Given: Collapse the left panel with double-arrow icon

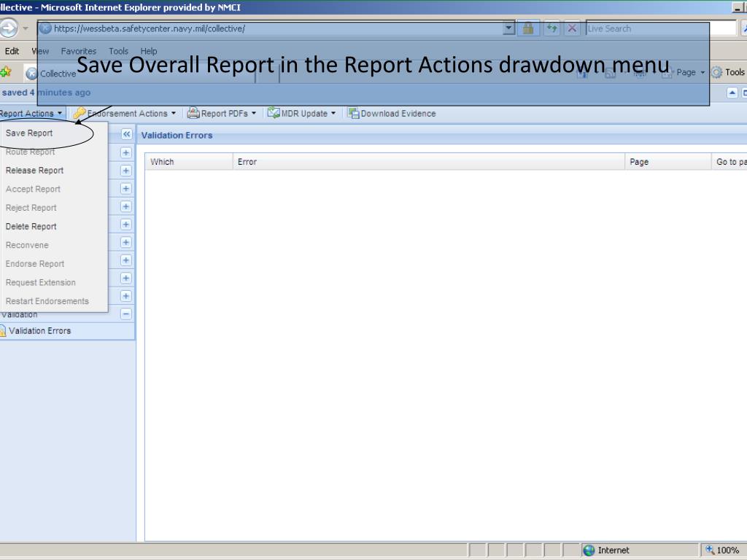Looking at the screenshot, I should coord(125,135).
